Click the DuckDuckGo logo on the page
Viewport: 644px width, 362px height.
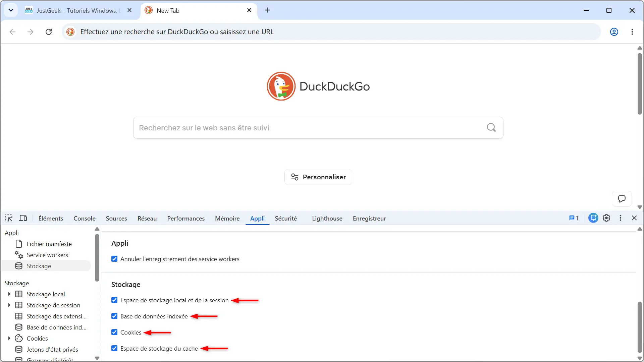pos(318,86)
